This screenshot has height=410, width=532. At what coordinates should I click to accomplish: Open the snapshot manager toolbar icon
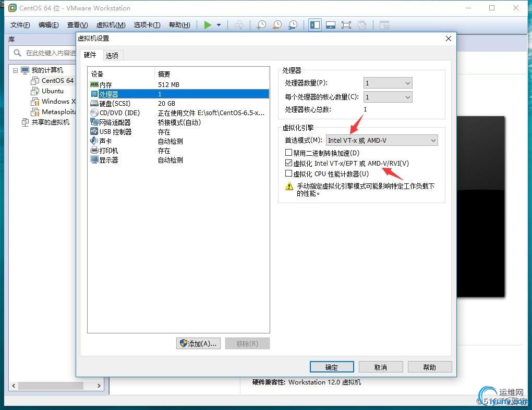293,24
